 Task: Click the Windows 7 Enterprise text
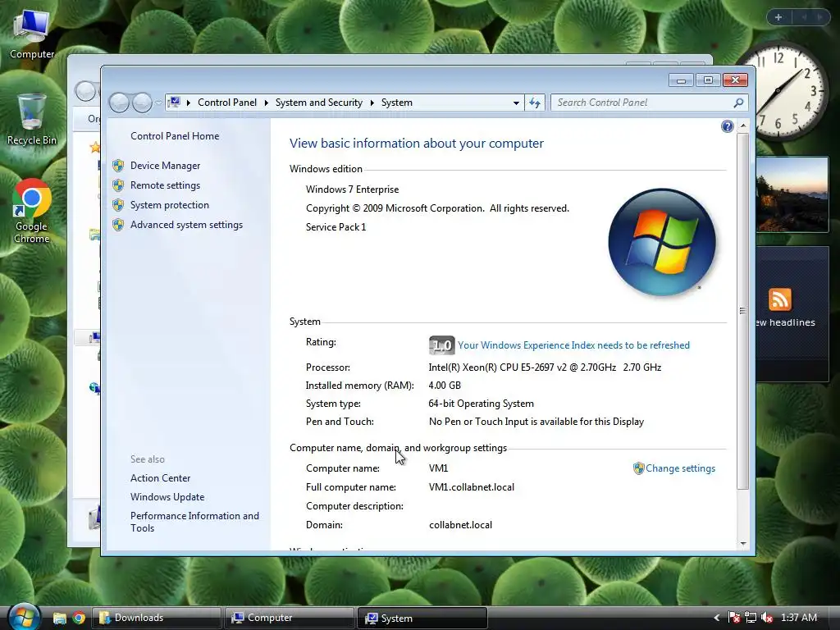[352, 189]
